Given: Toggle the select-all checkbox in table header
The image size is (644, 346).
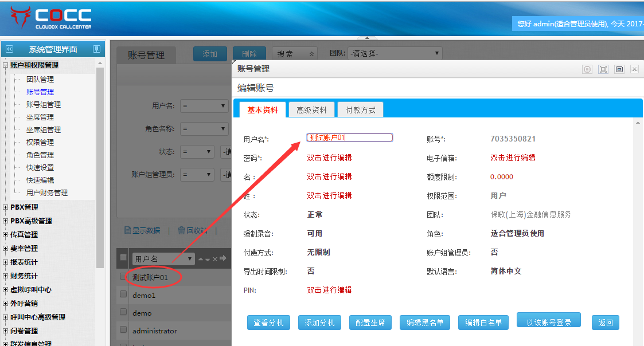Looking at the screenshot, I should (123, 258).
